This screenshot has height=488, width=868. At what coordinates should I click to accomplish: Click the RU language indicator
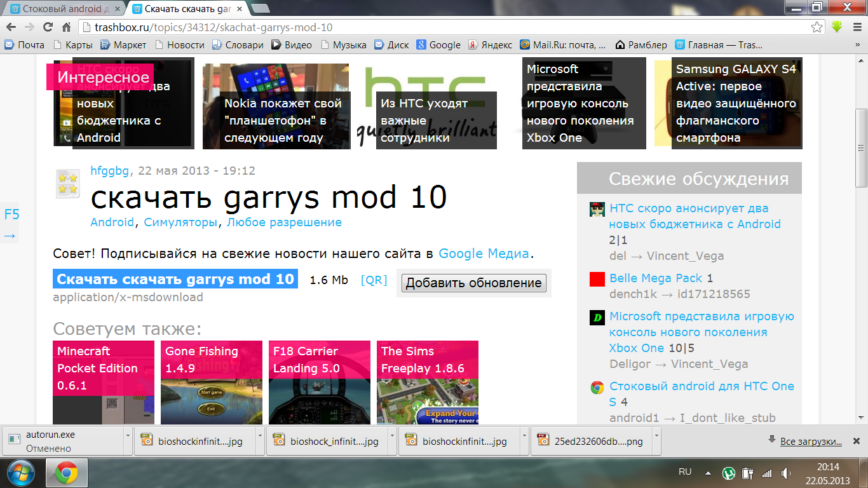pos(685,472)
